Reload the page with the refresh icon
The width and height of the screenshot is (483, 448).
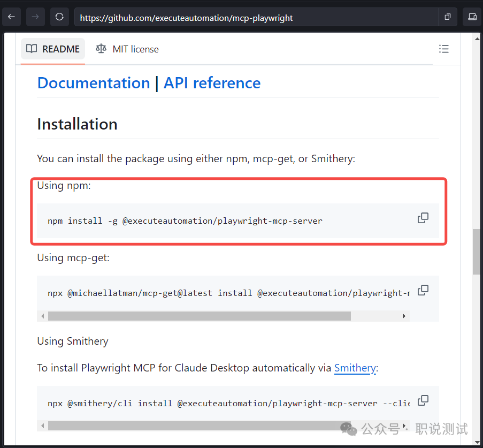59,17
